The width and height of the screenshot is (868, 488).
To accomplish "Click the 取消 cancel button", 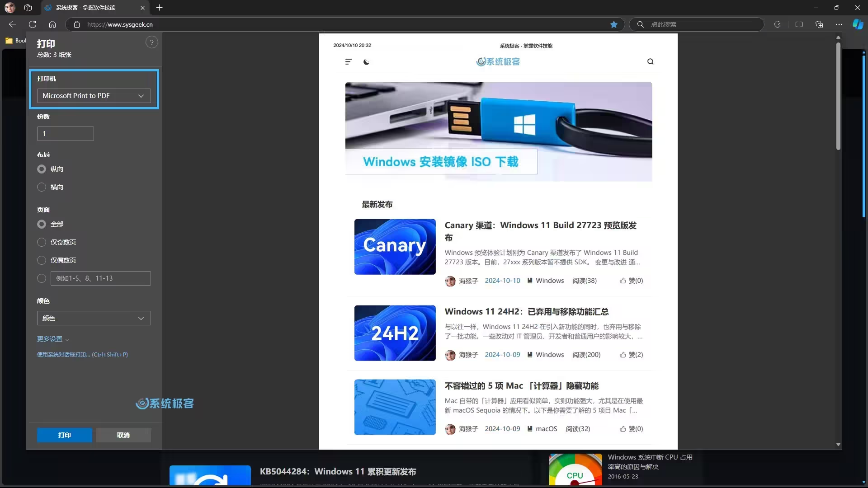I will tap(123, 435).
